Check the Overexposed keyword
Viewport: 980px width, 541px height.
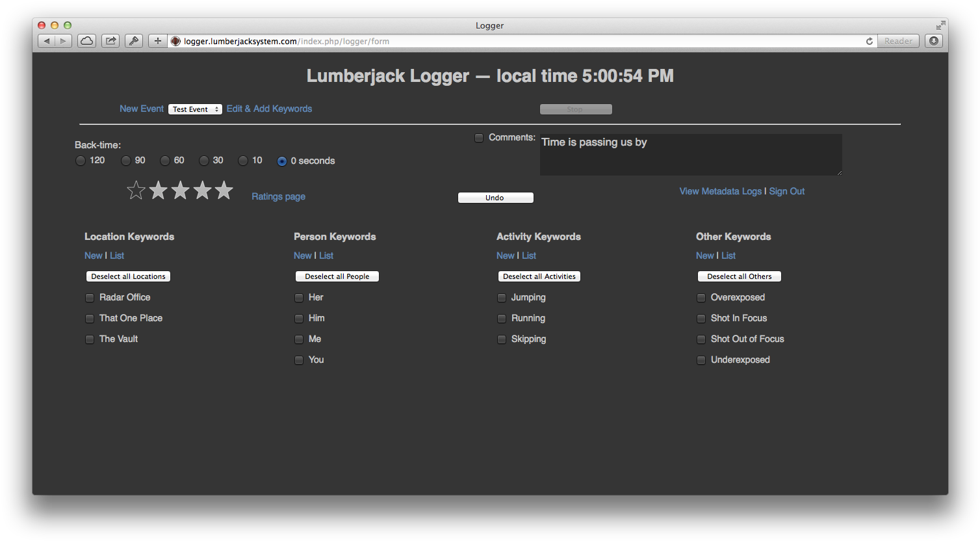coord(701,297)
